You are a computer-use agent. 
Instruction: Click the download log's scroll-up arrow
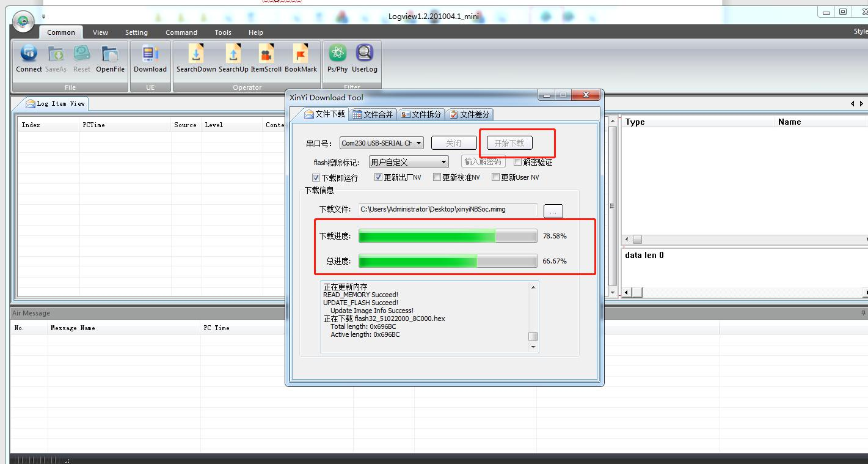[533, 287]
